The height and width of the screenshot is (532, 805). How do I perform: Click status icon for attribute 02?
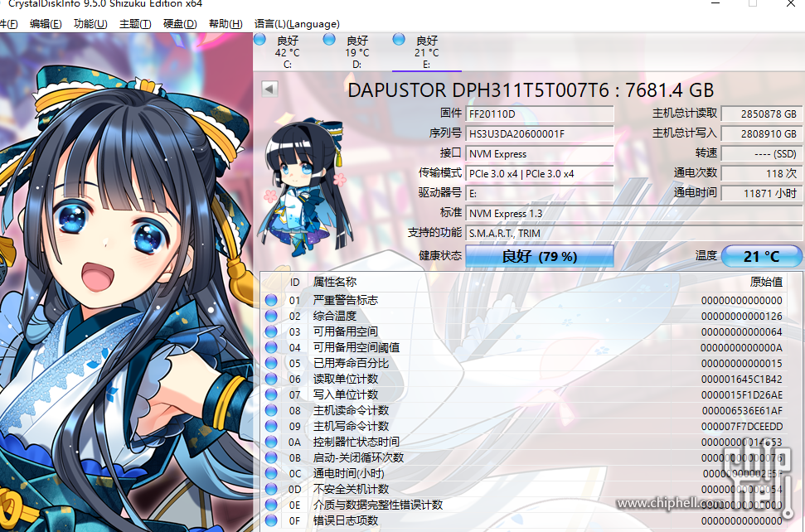271,316
